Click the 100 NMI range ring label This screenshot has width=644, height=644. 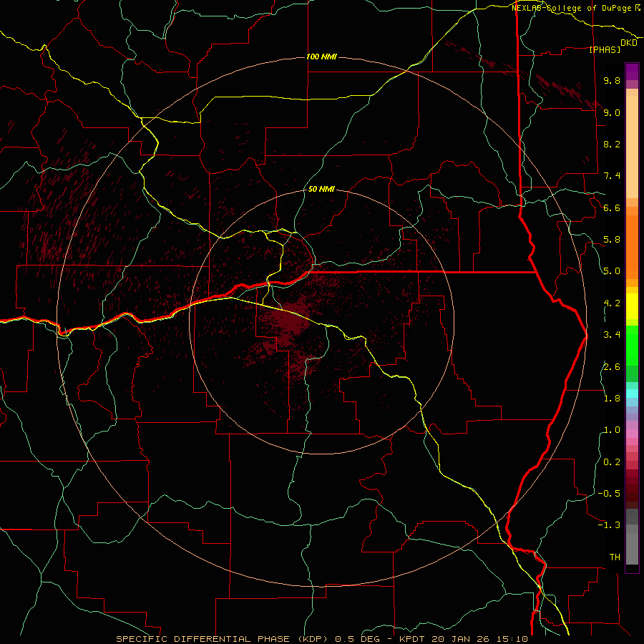coord(321,57)
